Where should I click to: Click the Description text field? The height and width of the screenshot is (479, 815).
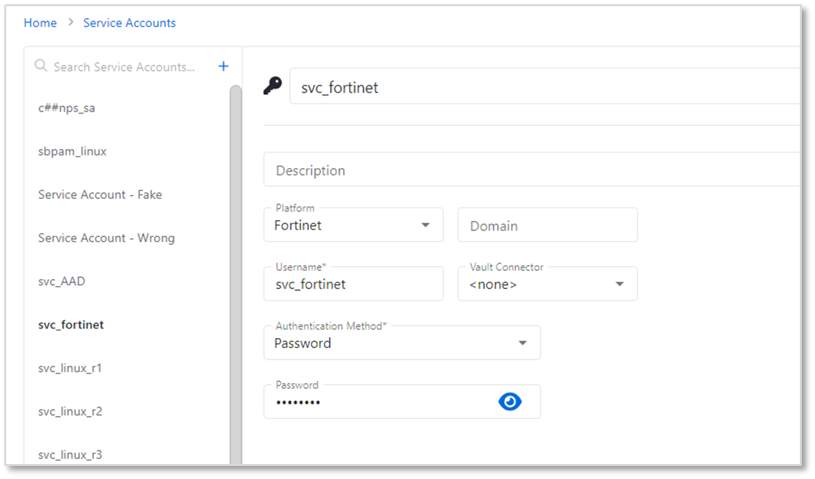pos(530,170)
